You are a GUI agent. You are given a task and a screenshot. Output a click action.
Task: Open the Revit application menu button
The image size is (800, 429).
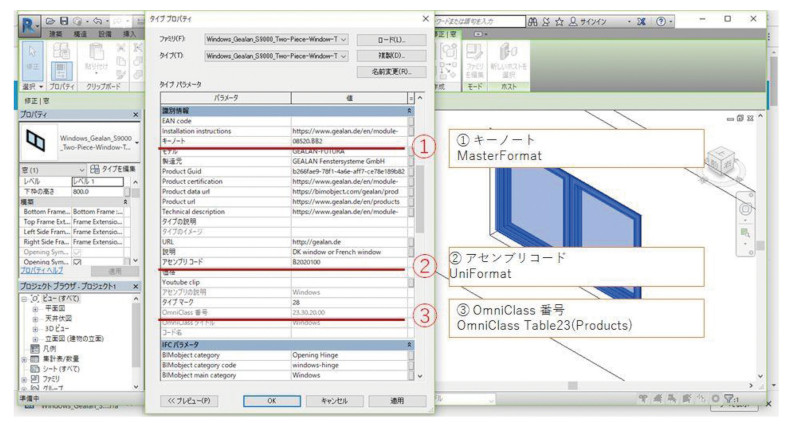click(x=29, y=26)
